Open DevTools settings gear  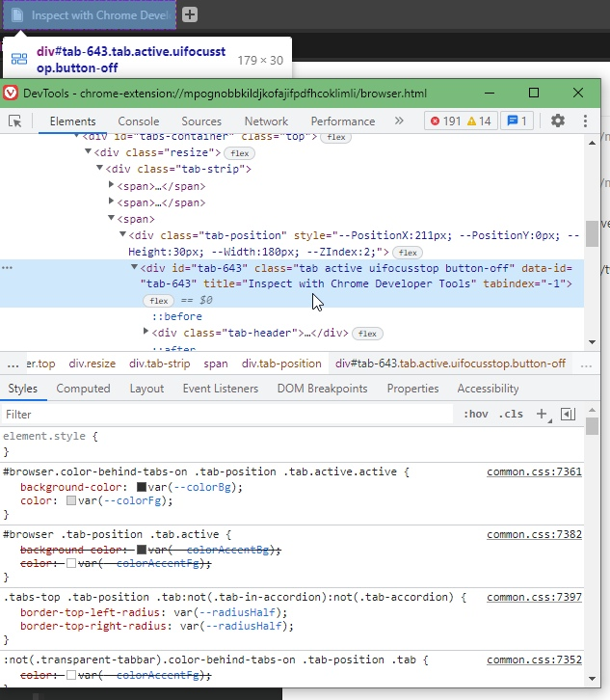(558, 121)
